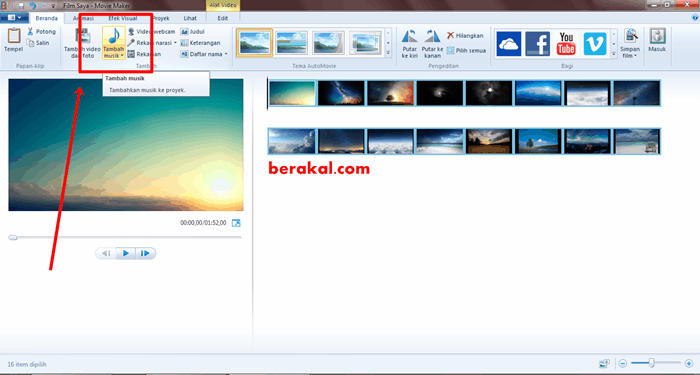Step to the next frame
Screen dimensions: 700x375
coord(145,254)
